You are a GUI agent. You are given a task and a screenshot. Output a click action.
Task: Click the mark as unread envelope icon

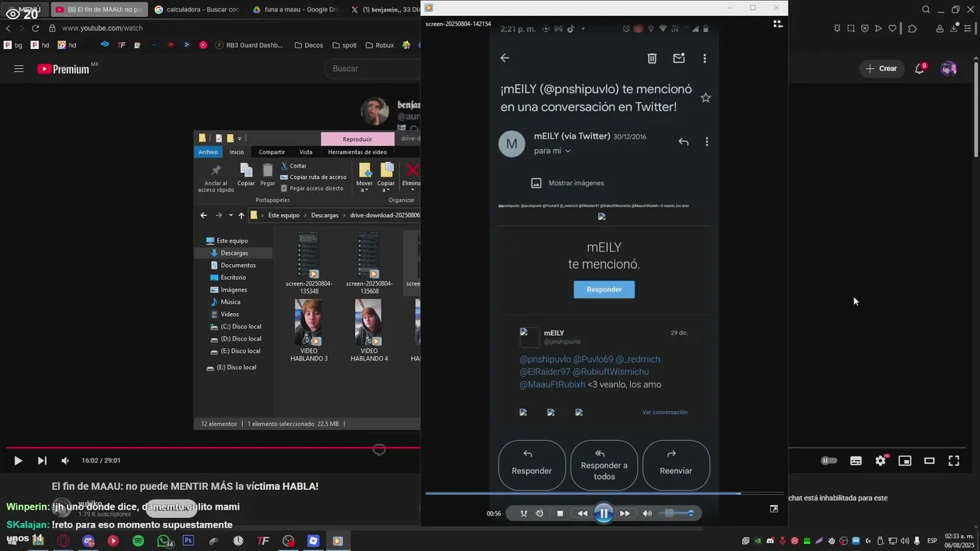(678, 58)
